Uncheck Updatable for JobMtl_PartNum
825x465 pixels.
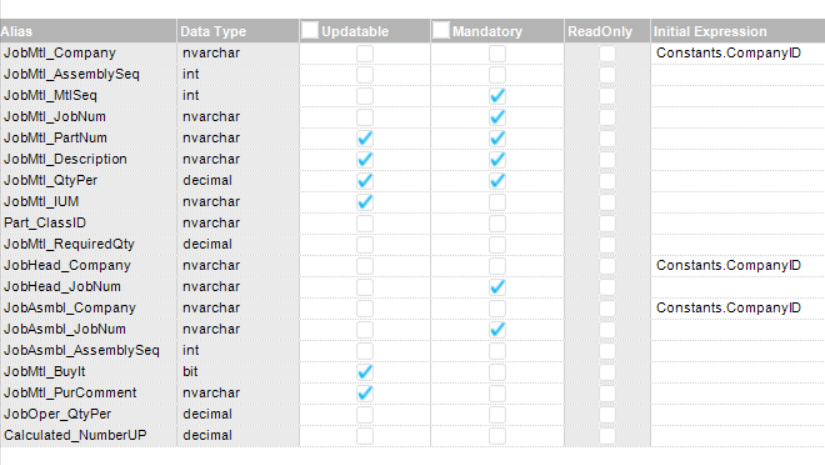365,138
